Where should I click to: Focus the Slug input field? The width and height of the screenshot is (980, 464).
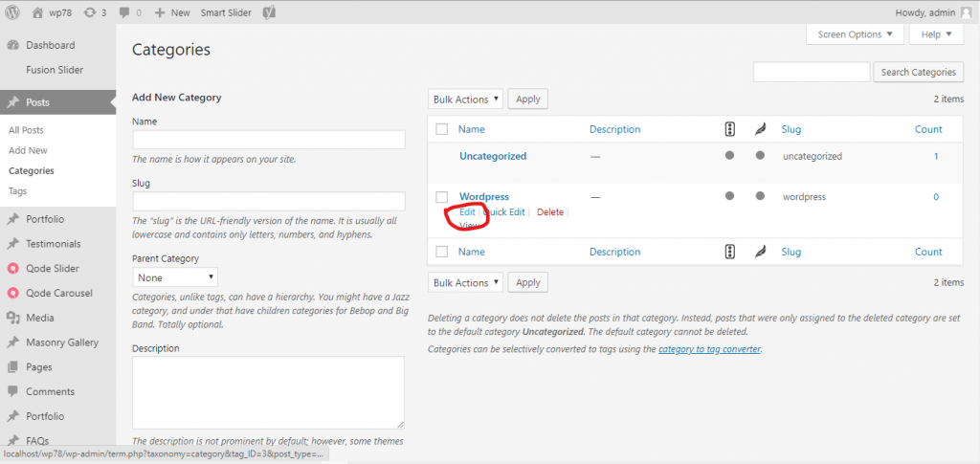click(269, 201)
